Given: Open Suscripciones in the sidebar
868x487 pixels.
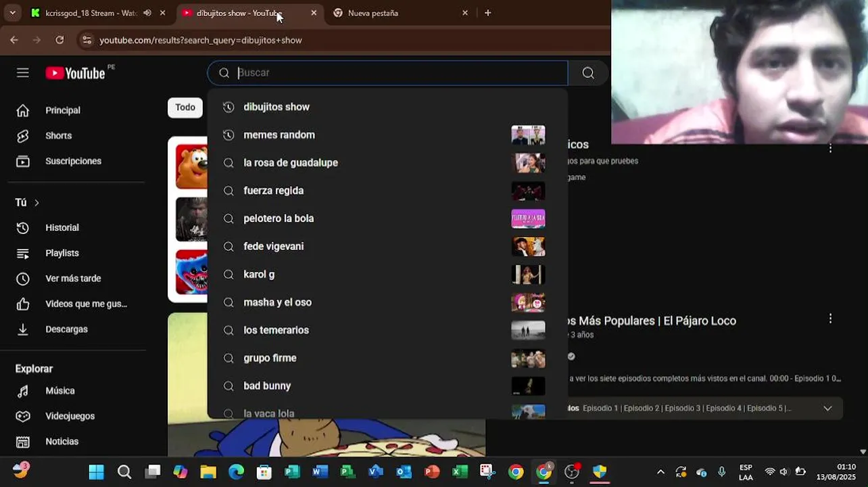Looking at the screenshot, I should coord(73,161).
